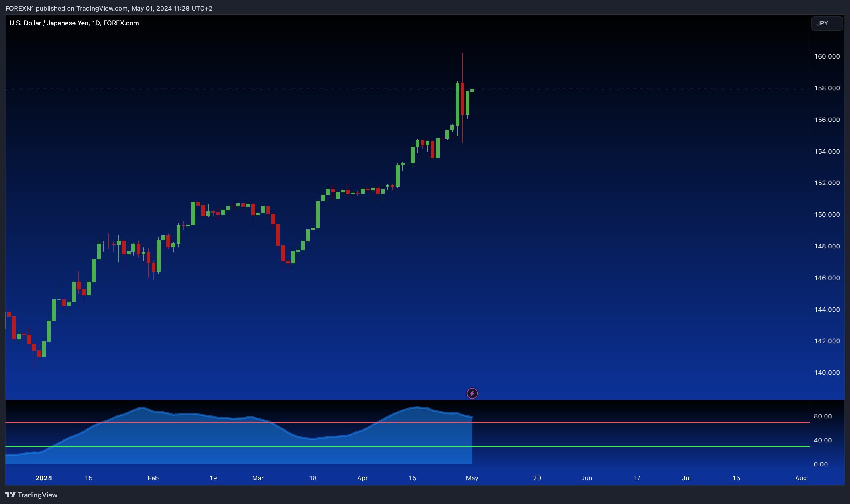Click the FOREXN1 published on TradingView.com header

click(109, 8)
